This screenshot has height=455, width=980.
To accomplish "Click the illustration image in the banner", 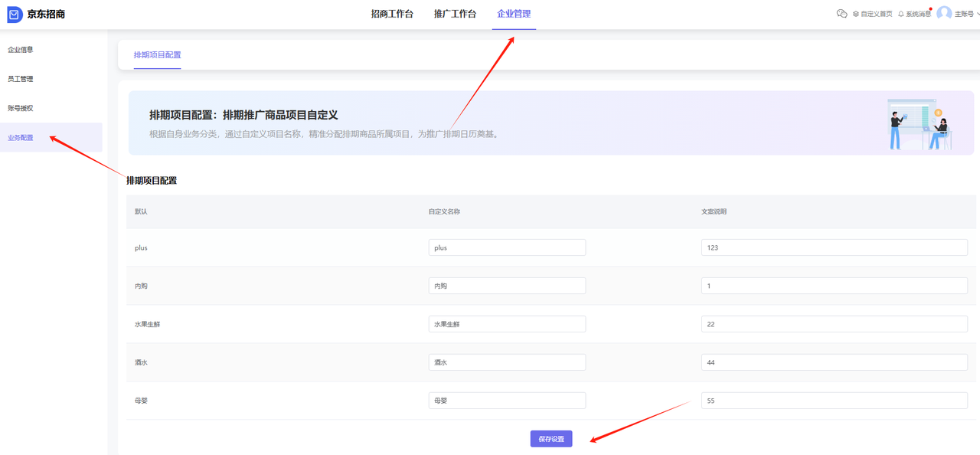I will pos(919,123).
